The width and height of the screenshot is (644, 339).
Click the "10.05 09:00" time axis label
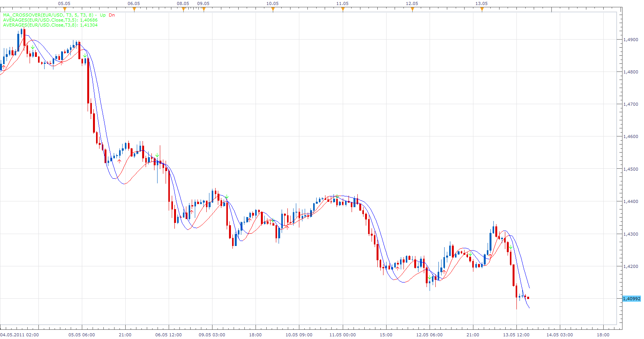pyautogui.click(x=299, y=335)
